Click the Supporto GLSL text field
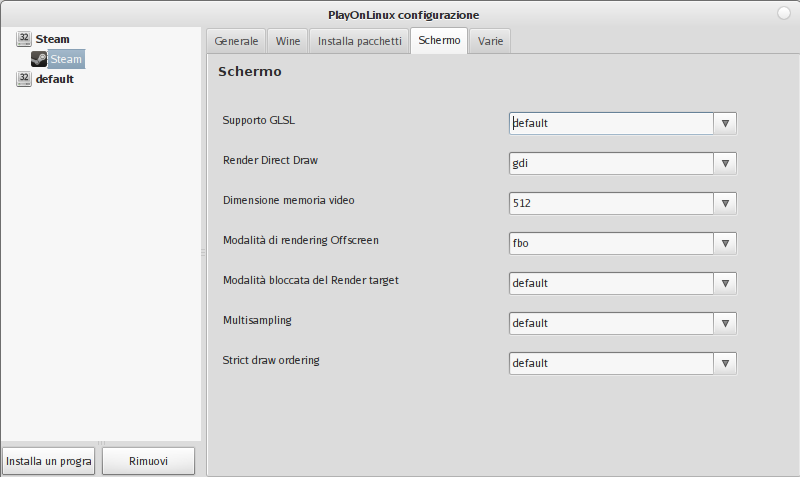Viewport: 800px width, 477px height. click(611, 123)
